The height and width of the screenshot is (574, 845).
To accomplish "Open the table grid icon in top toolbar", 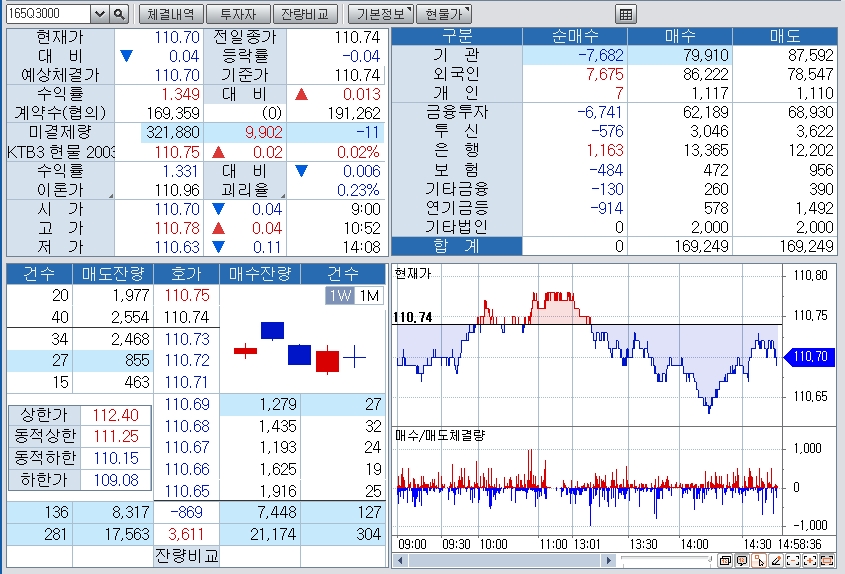I will coord(626,15).
